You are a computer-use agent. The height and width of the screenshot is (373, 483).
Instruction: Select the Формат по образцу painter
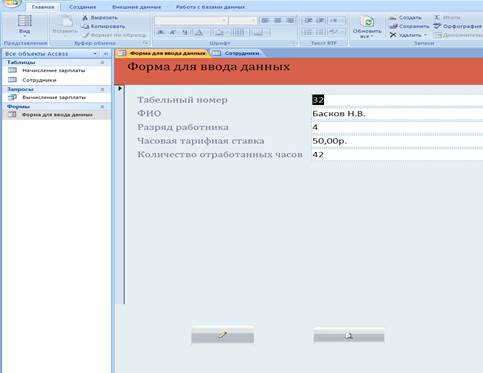pyautogui.click(x=114, y=35)
